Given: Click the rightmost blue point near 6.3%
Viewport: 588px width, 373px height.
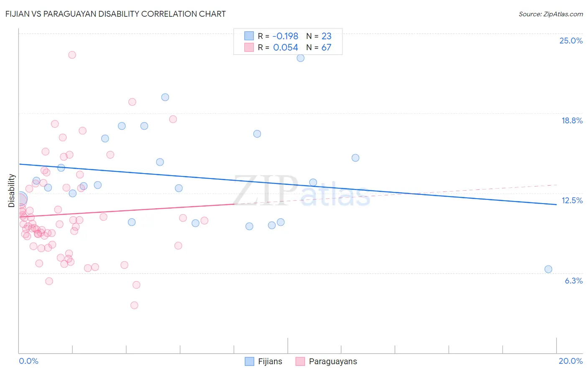Looking at the screenshot, I should pos(548,269).
